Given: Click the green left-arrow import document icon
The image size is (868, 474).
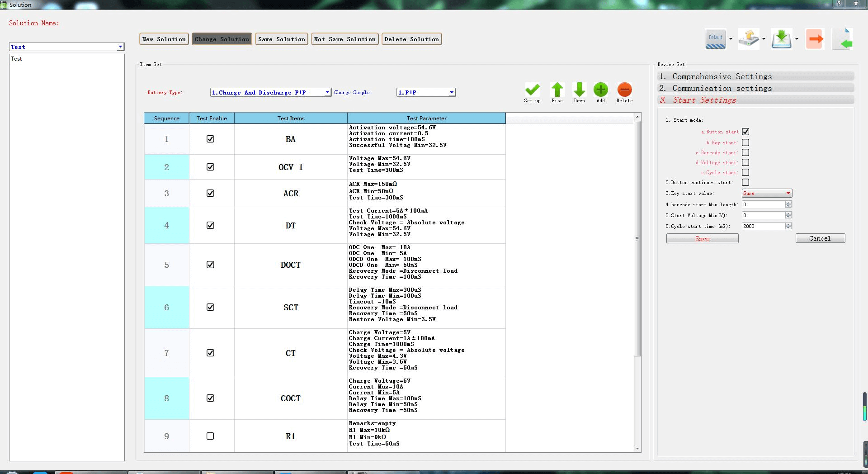Looking at the screenshot, I should tap(843, 39).
